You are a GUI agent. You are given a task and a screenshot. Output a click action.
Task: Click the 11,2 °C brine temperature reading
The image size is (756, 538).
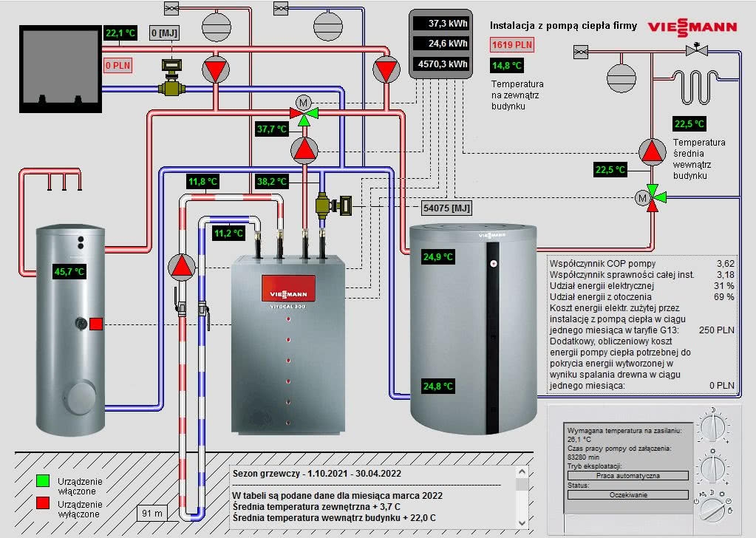click(x=228, y=234)
